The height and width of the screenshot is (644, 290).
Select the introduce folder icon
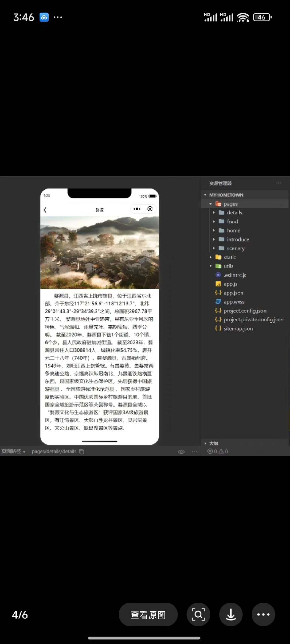tap(222, 239)
